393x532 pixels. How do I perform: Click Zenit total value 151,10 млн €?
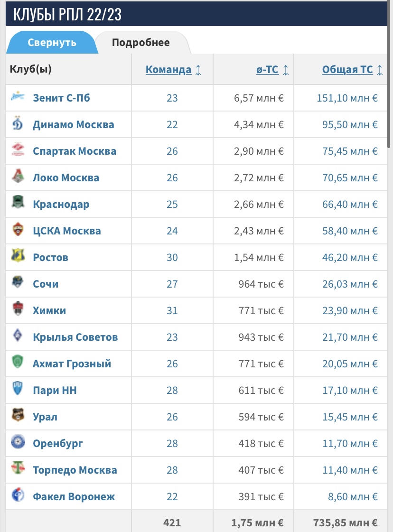[x=347, y=98]
